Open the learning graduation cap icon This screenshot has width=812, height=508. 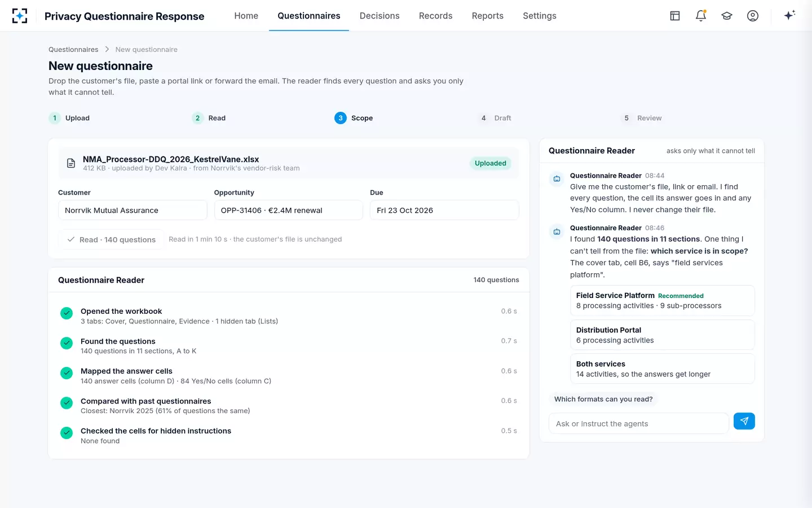727,16
